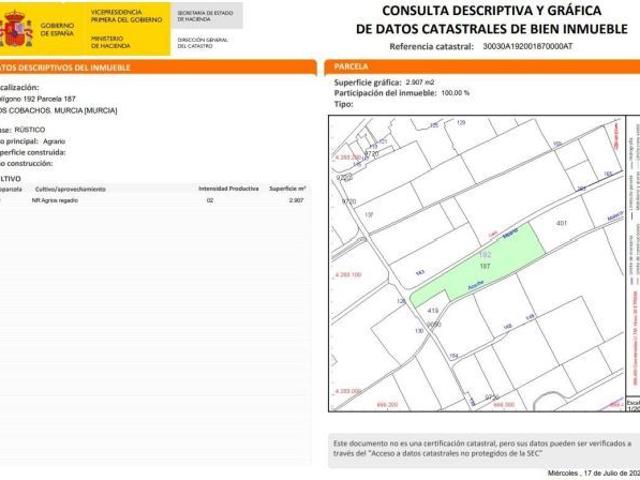
Task: Click 'DIRECCIÓN GENERAL DEL CATASTRO' text
Action: pyautogui.click(x=202, y=43)
